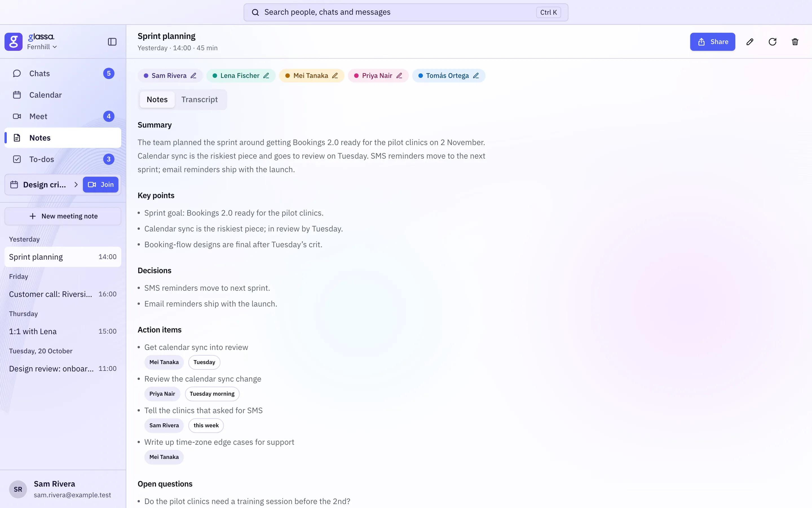
Task: Edit Tomás Ortega speaker name pencil
Action: (476, 76)
